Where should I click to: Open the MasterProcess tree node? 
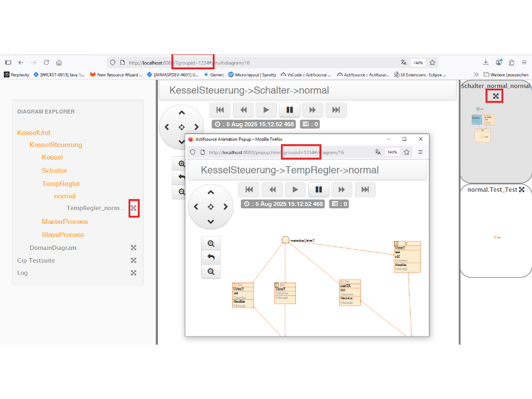pos(64,222)
